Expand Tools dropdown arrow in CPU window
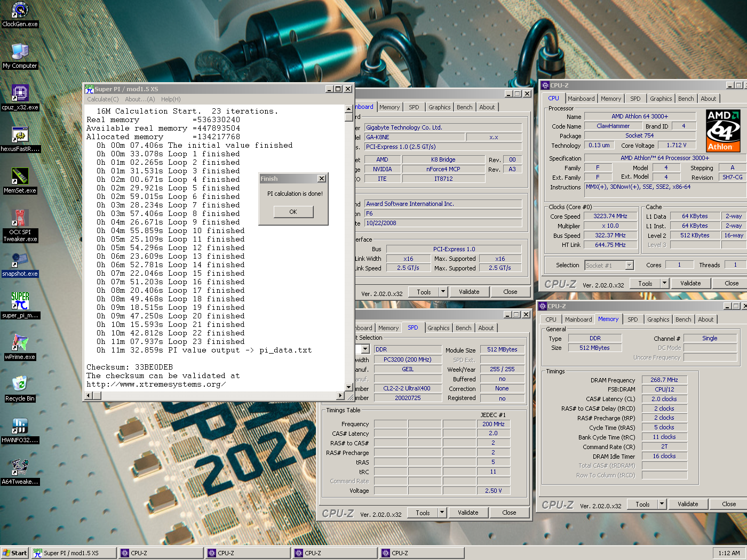 coord(664,283)
